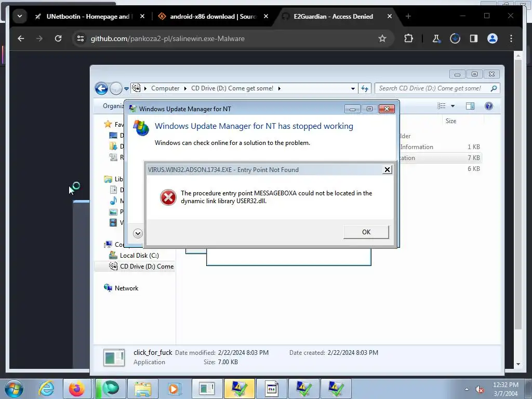The width and height of the screenshot is (532, 399).
Task: Switch to E2Guardian - Access Denied tab
Action: point(333,16)
